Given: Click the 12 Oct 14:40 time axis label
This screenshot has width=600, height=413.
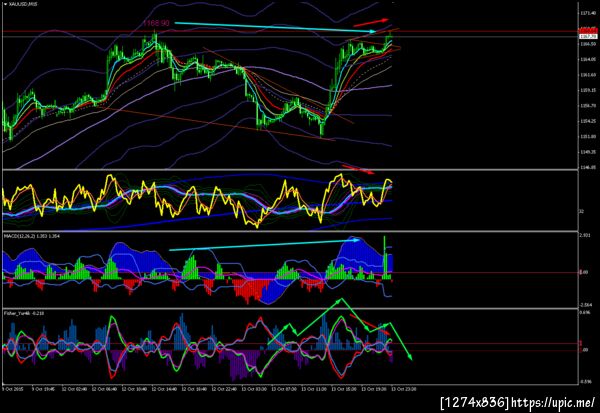Looking at the screenshot, I should [164, 389].
